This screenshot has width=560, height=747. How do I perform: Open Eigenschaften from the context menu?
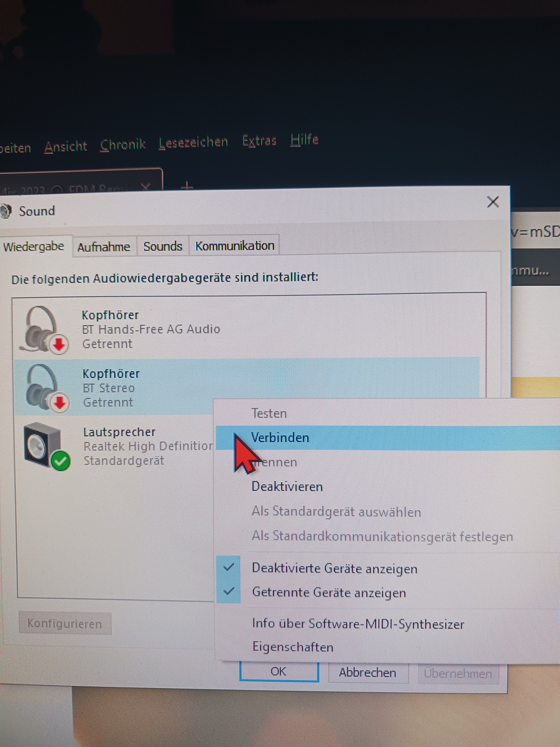click(293, 647)
